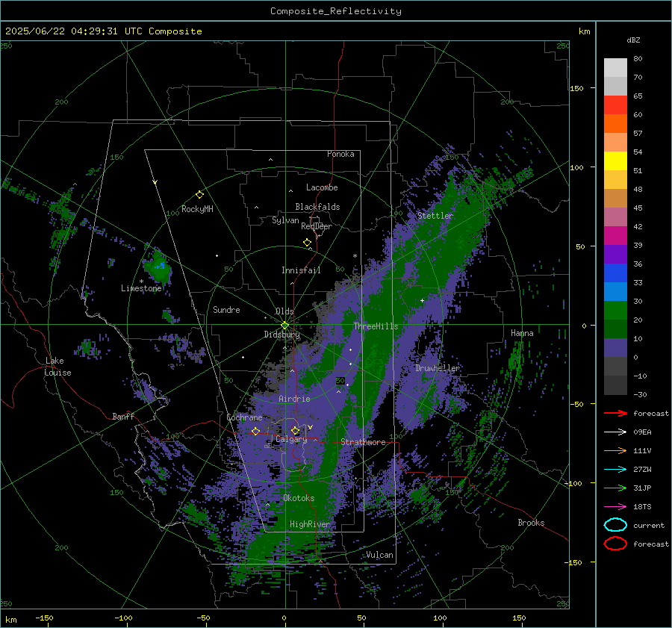672x628 pixels.
Task: Click the blue-green echo cell near Limestone
Action: (158, 267)
